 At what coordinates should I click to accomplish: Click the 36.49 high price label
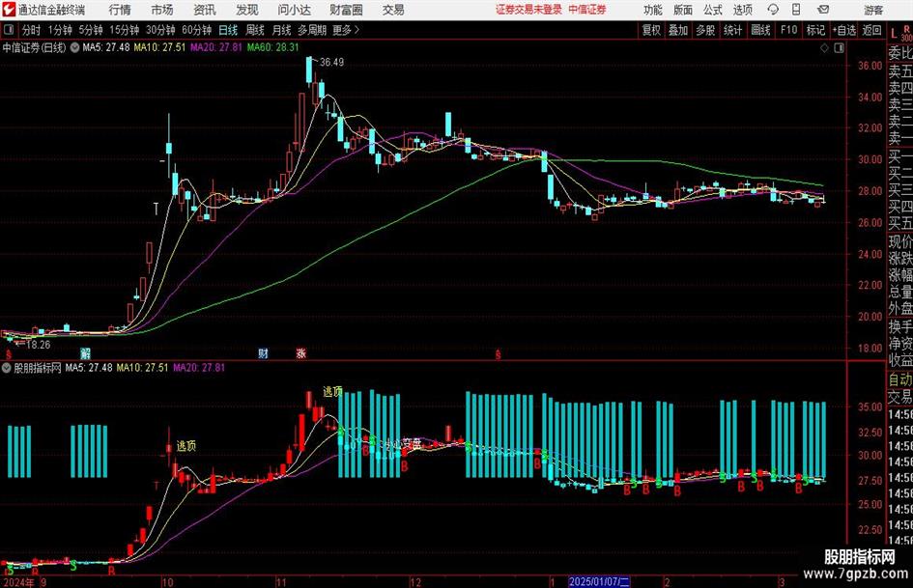coord(332,62)
